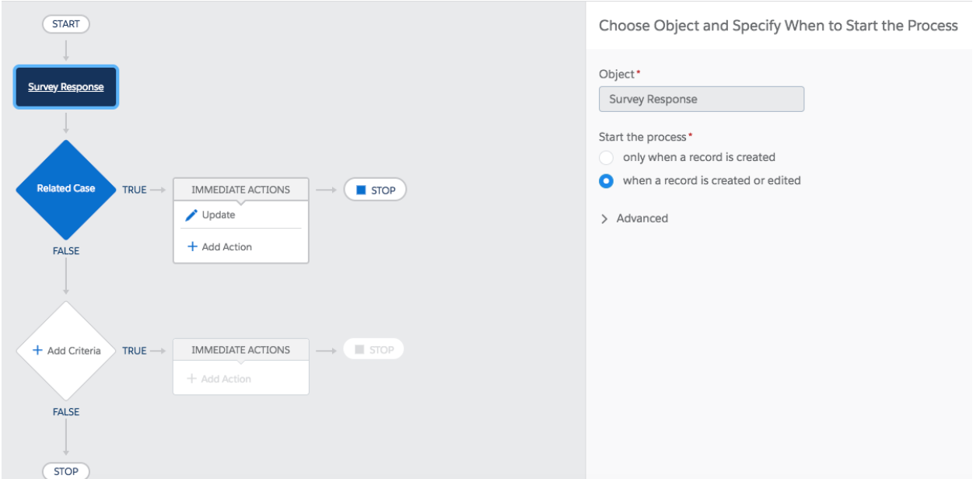Click the greyed square icon in the disabled STOP node
The height and width of the screenshot is (479, 980).
pos(359,350)
